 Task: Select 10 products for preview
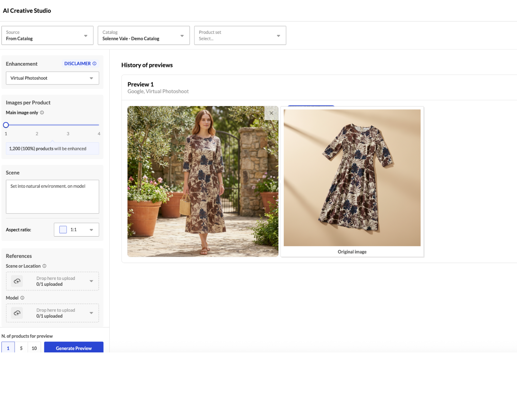[x=34, y=348]
